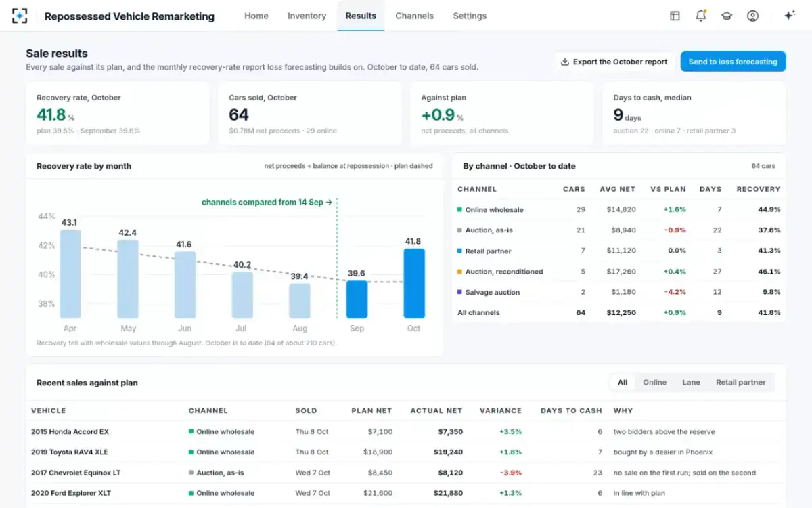Screen dimensions: 812x508
Task: Switch to the Channels tab
Action: (x=415, y=16)
